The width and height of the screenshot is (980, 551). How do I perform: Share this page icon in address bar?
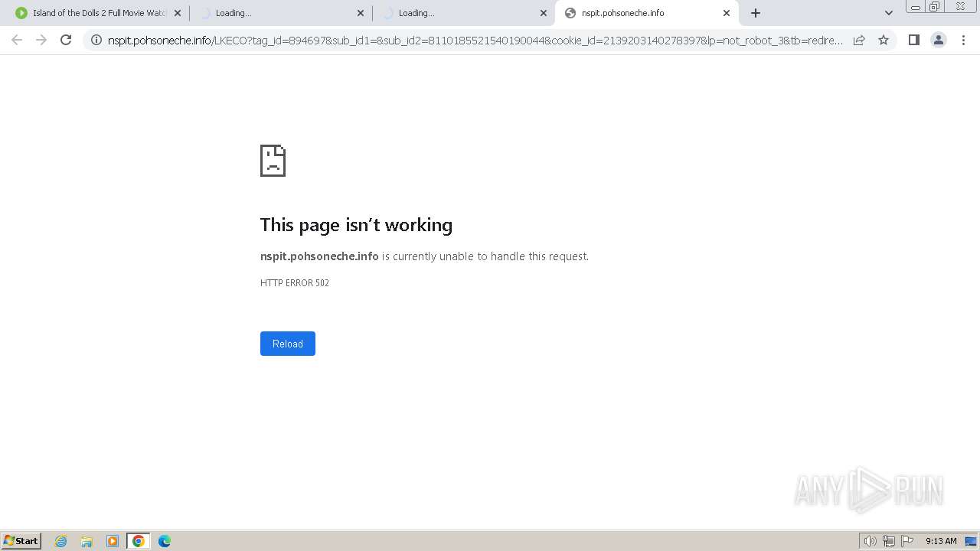(859, 40)
